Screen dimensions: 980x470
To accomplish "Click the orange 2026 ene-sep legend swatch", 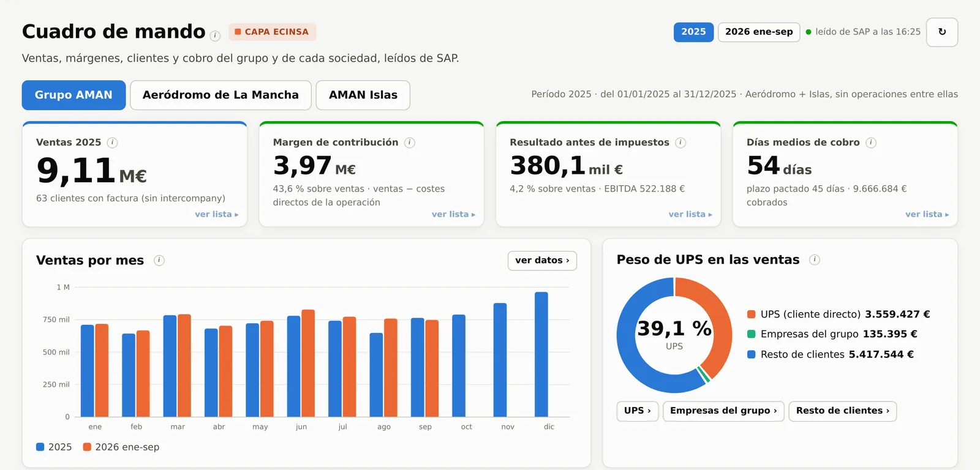I will [x=87, y=447].
